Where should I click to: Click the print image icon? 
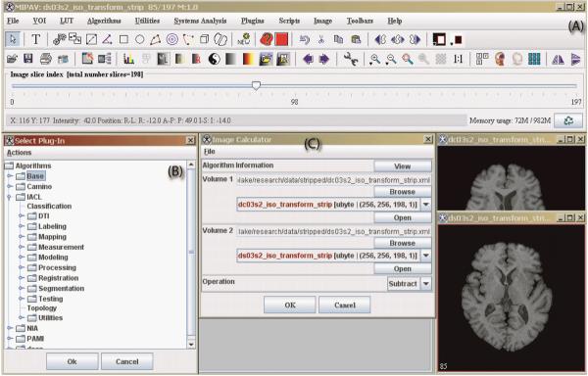tap(46, 59)
